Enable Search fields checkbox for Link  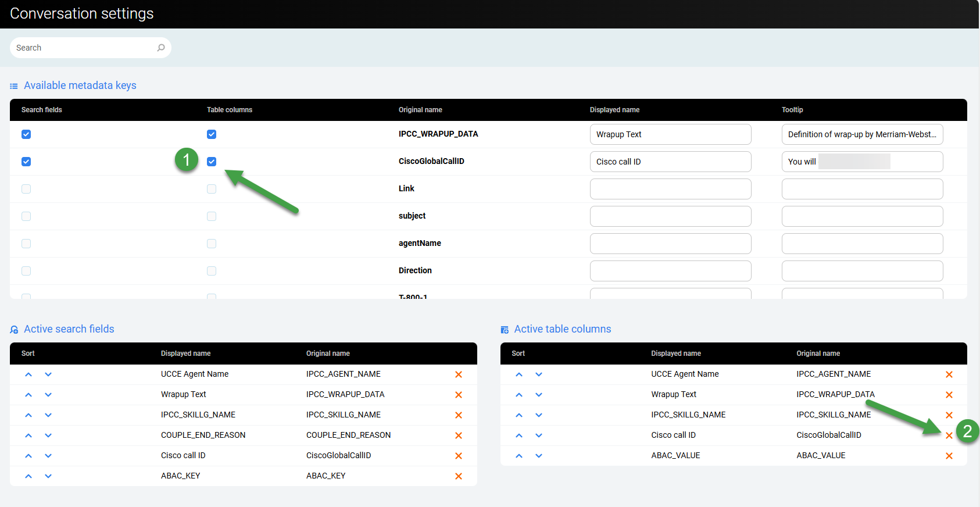coord(26,189)
